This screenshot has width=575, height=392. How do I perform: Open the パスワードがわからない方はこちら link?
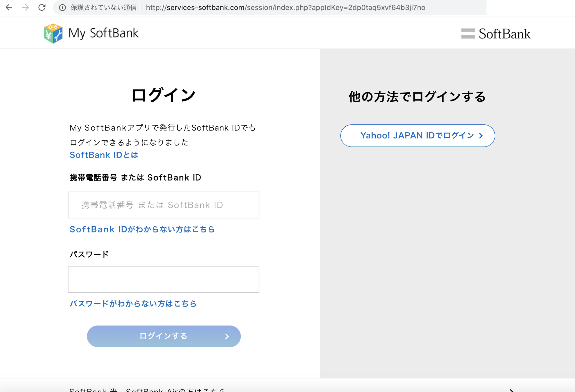133,304
